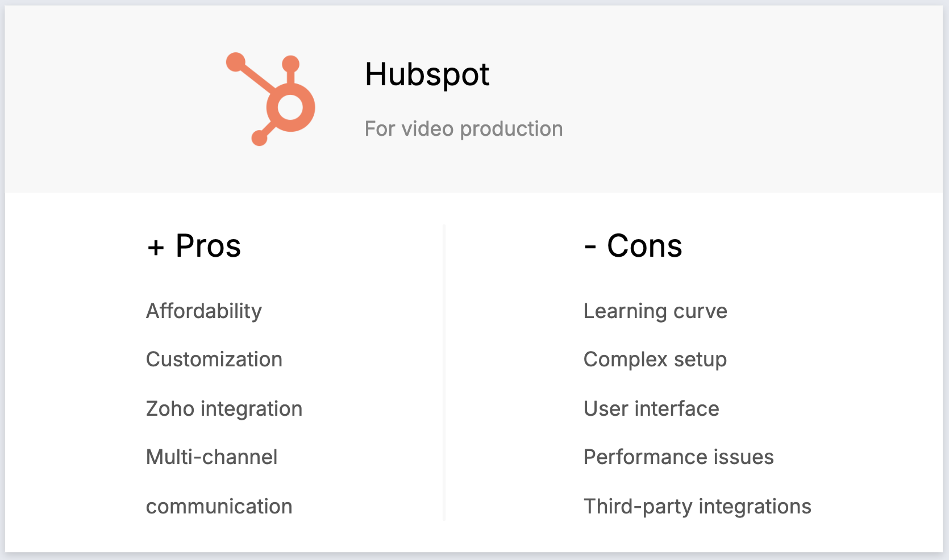Screen dimensions: 949x560
Task: Select the 'Affordability' pro item
Action: [x=204, y=311]
